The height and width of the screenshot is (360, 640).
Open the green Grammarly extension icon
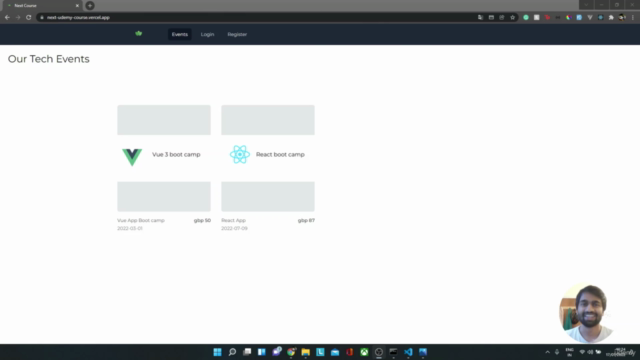click(x=526, y=18)
